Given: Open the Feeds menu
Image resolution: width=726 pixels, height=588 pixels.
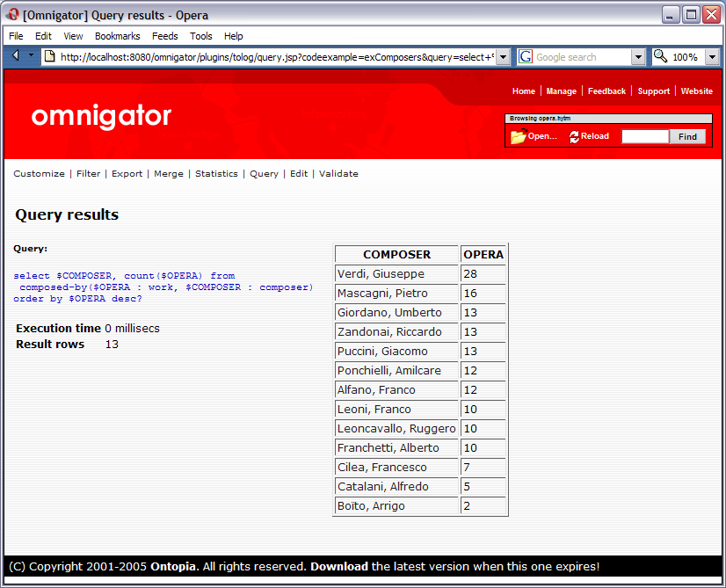Looking at the screenshot, I should click(165, 36).
